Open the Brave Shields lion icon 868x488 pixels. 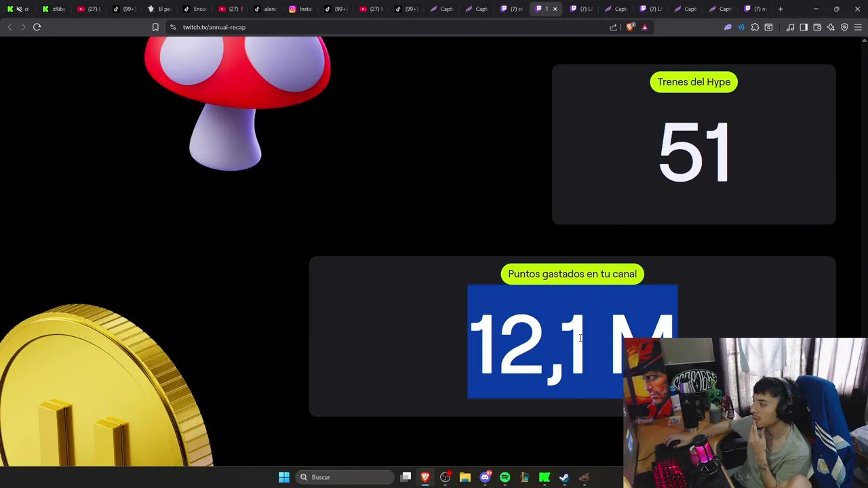[x=630, y=27]
